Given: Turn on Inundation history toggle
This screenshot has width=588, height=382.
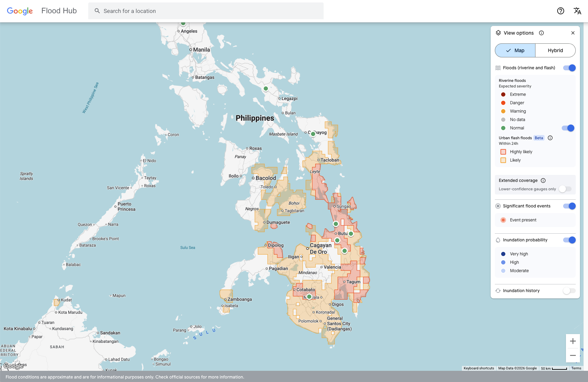Looking at the screenshot, I should coord(569,291).
